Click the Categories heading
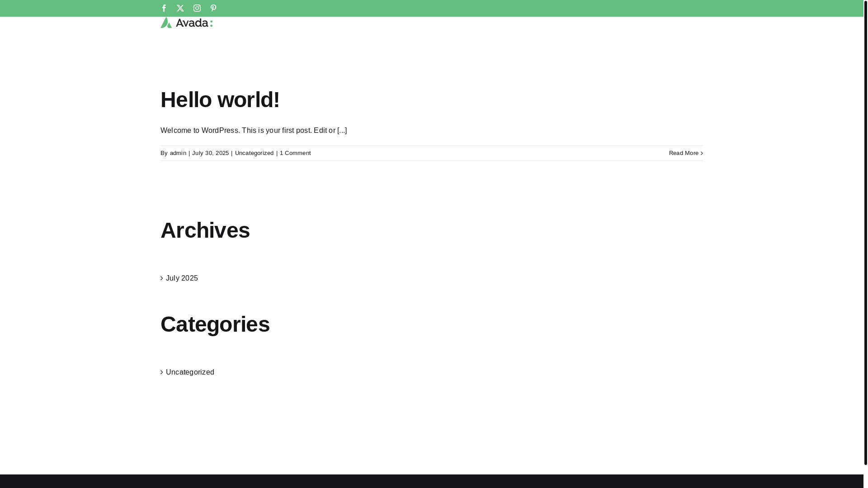 [215, 324]
